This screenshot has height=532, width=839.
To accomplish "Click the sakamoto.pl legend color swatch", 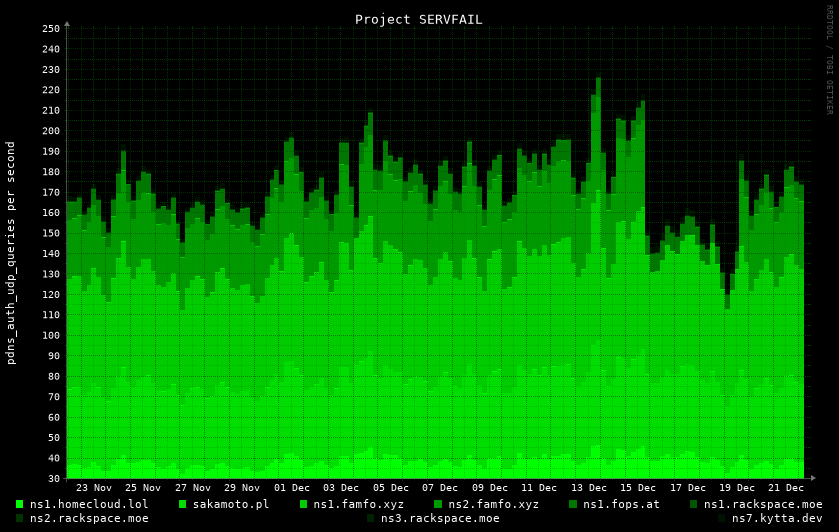I will (x=183, y=504).
